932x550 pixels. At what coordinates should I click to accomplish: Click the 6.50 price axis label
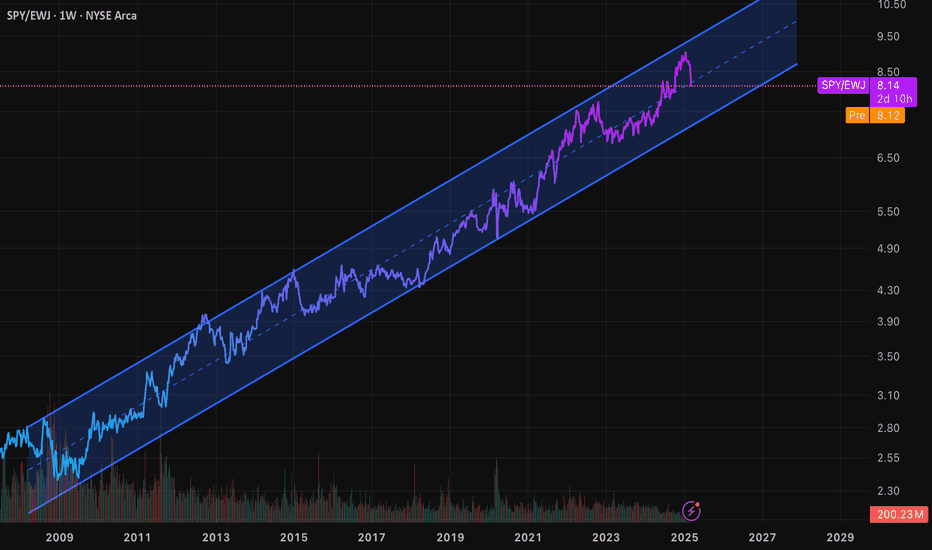click(888, 158)
